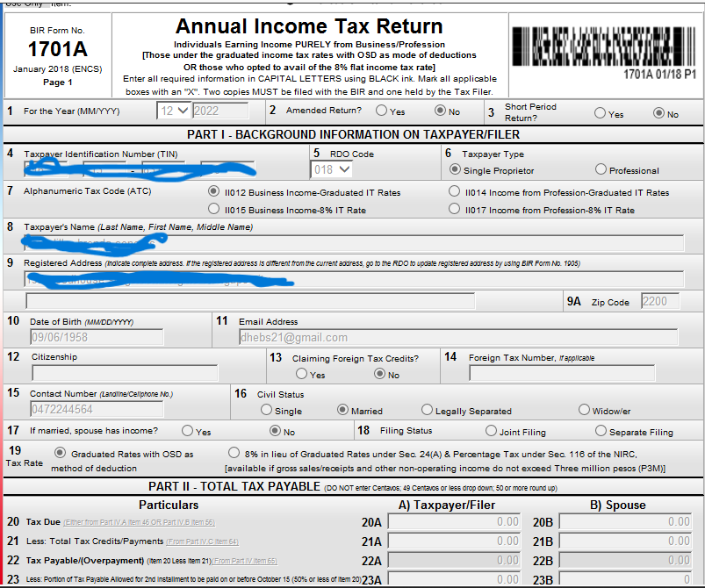Click the "PART I - BACKGROUND INFORMATION" heading

[354, 134]
